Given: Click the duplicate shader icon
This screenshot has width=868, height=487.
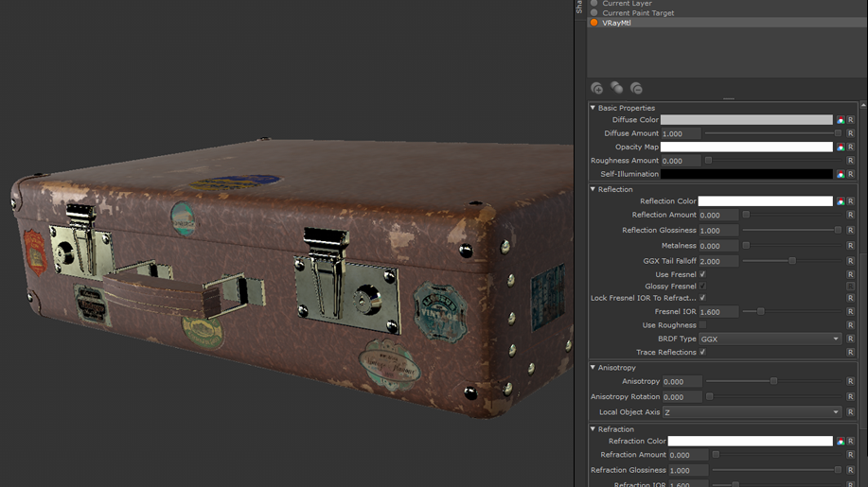Looking at the screenshot, I should 616,88.
